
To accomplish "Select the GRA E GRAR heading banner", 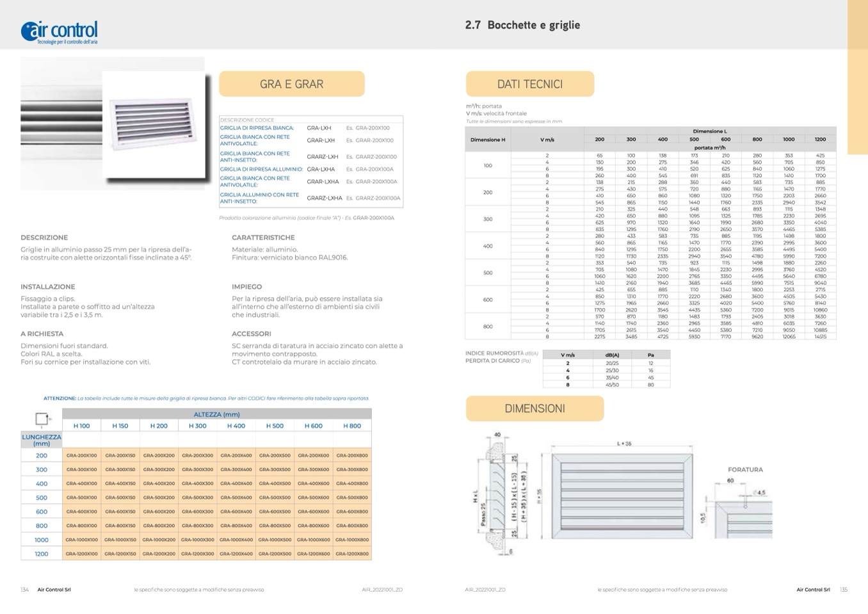I will (x=291, y=84).
